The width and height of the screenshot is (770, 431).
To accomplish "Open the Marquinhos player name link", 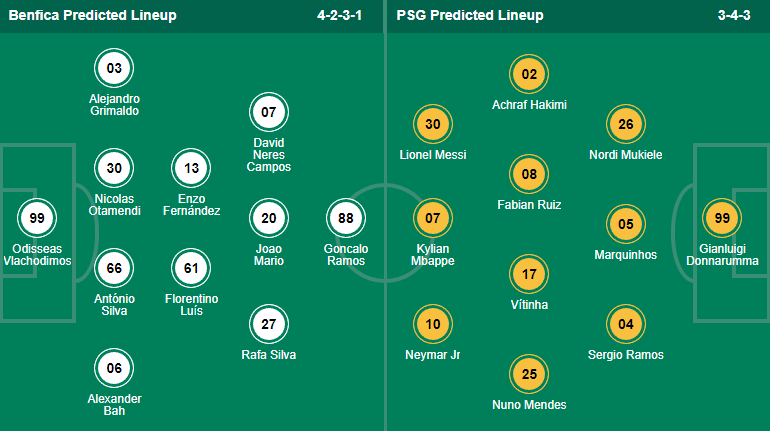I will [626, 254].
